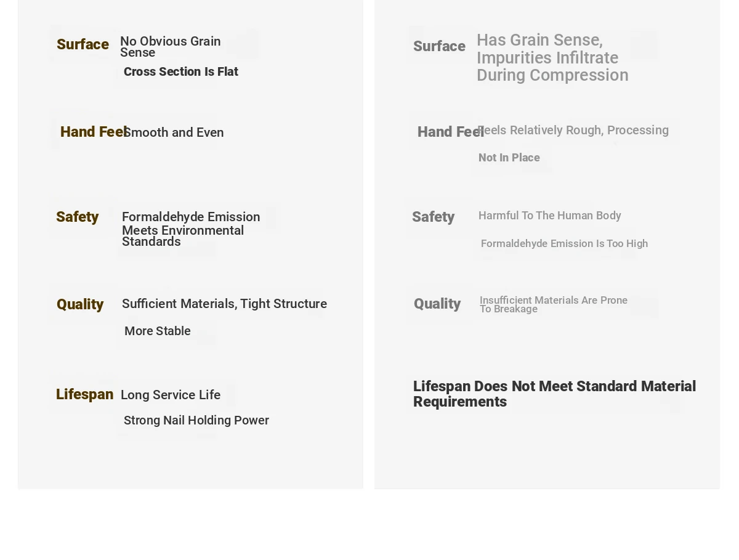Click 'Sufficient Materials, Tight Structure' text
The height and width of the screenshot is (560, 739).
coord(224,304)
